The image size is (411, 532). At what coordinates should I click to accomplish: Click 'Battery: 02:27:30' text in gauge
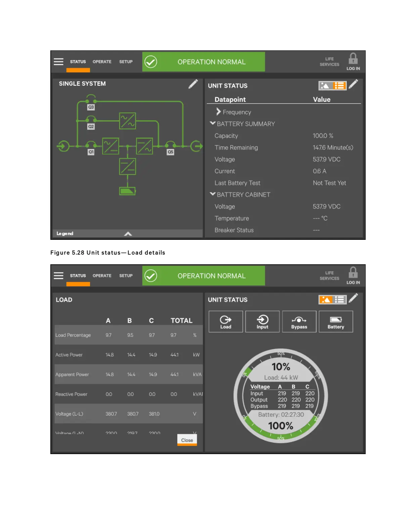point(281,415)
